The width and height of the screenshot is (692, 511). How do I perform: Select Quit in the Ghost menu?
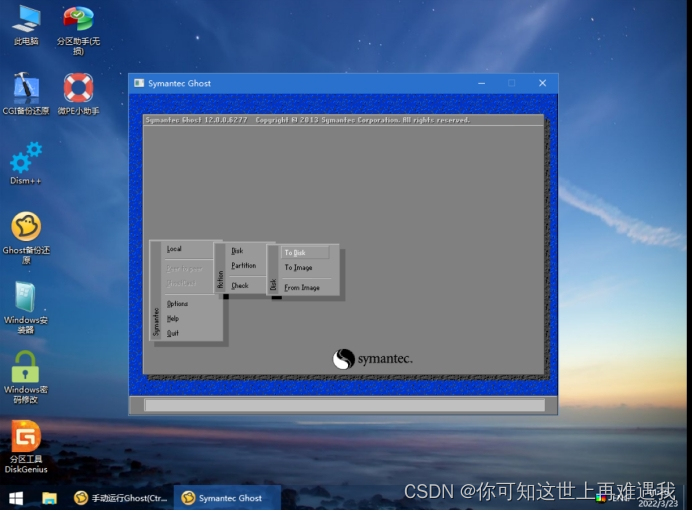pos(173,333)
